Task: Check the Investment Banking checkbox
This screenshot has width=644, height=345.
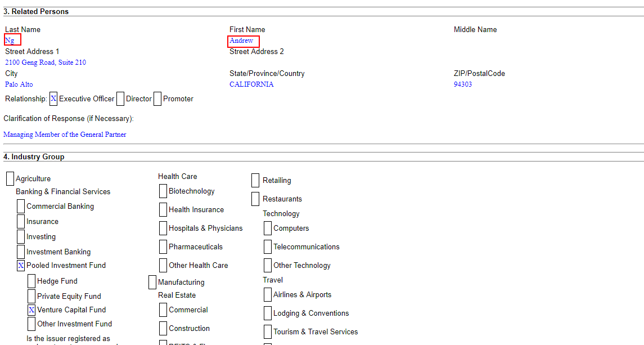Action: pyautogui.click(x=21, y=252)
